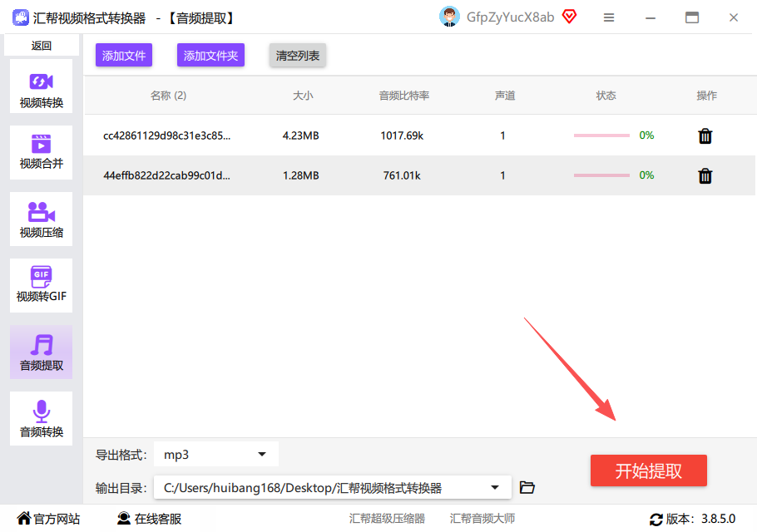Image resolution: width=757 pixels, height=532 pixels.
Task: Expand the 输出目录 path dropdown
Action: coord(332,488)
